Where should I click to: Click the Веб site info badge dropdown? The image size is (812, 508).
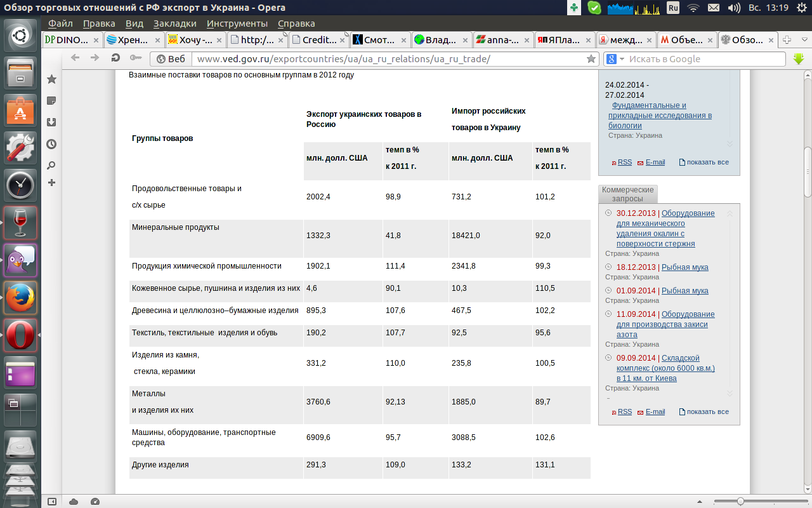[170, 58]
